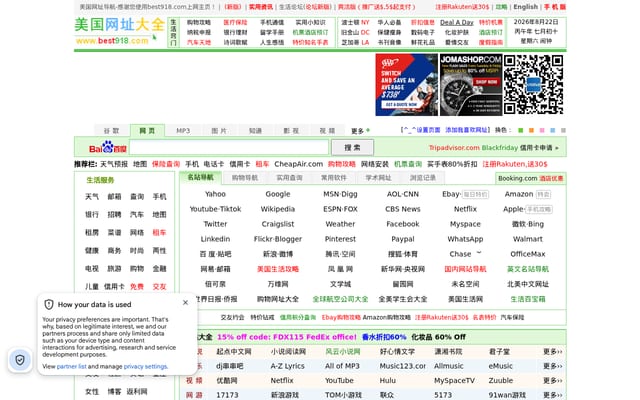Select the gray skin color swatch
Screen dimensions: 640x400
(x=563, y=131)
